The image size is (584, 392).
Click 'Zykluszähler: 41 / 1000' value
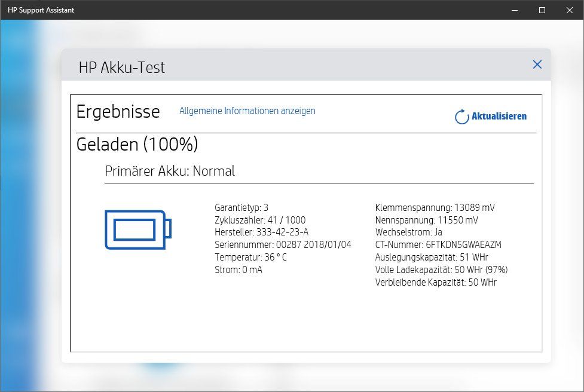pyautogui.click(x=260, y=220)
